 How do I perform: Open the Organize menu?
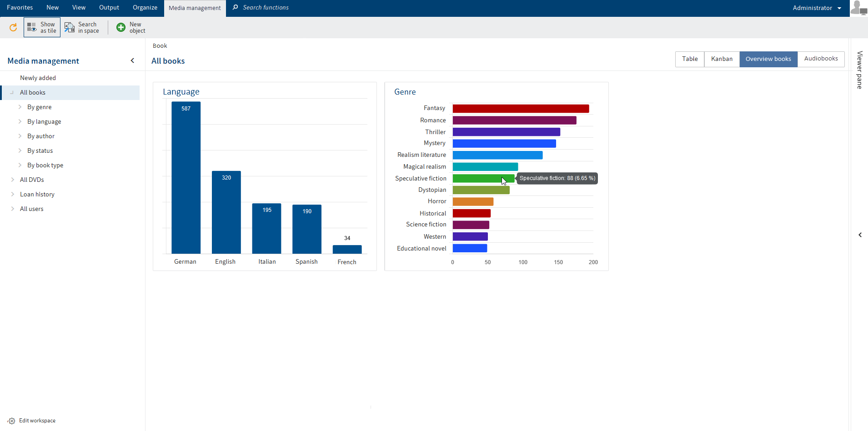pyautogui.click(x=145, y=7)
